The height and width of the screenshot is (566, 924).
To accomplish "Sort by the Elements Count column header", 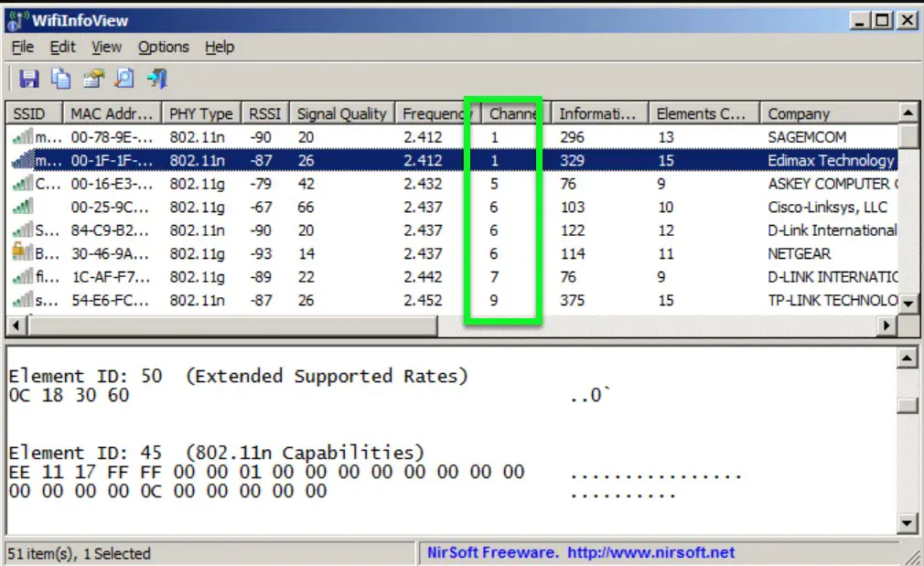I will coord(704,113).
